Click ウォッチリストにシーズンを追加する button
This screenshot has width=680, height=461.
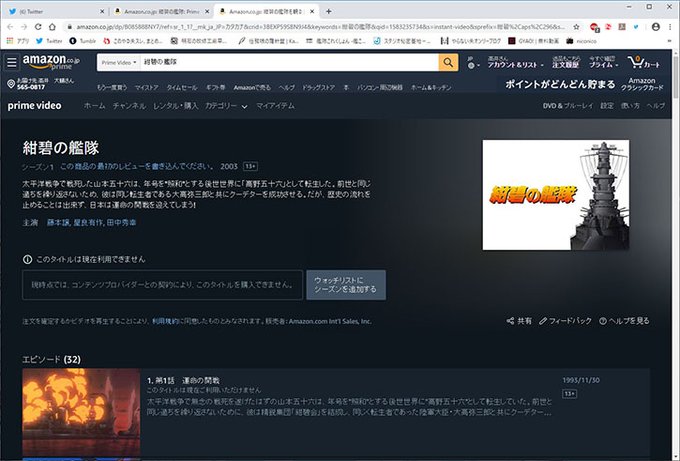tap(346, 285)
